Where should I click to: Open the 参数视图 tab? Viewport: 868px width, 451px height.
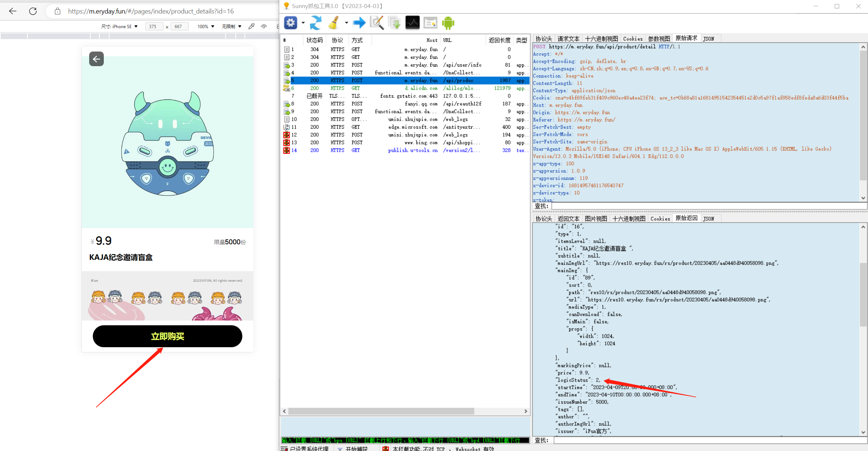click(659, 39)
